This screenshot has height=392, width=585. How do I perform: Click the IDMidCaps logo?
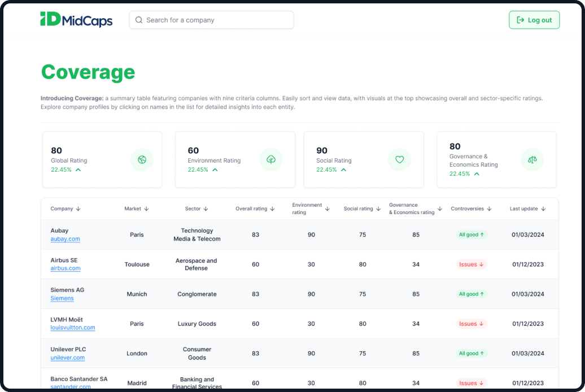tap(76, 20)
